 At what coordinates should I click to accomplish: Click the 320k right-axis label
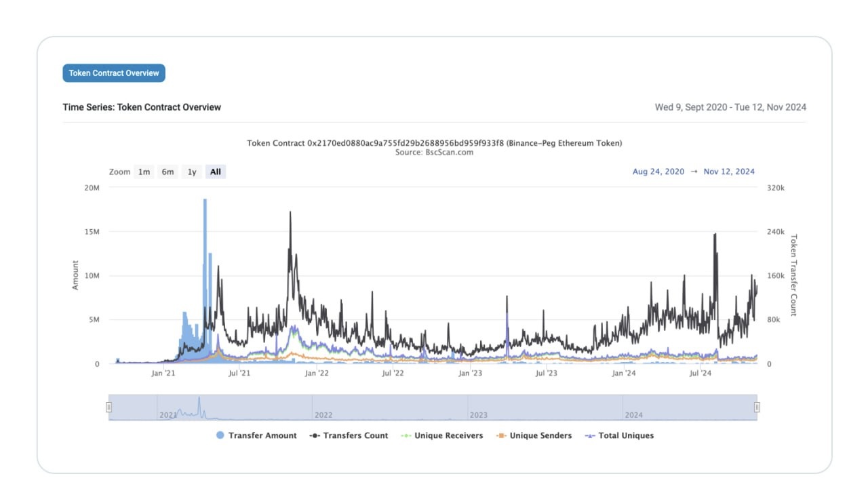pos(776,188)
